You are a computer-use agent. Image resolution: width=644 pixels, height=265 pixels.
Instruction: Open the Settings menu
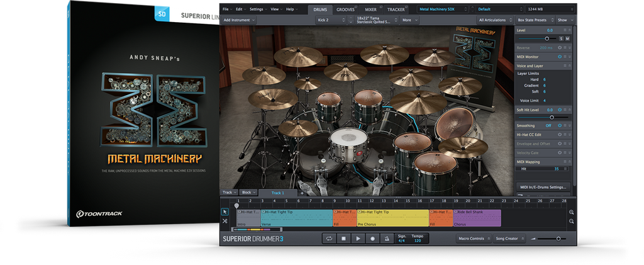(258, 9)
